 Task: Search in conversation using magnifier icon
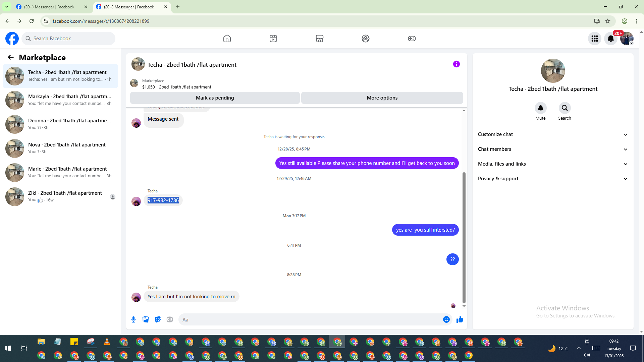[x=565, y=108]
